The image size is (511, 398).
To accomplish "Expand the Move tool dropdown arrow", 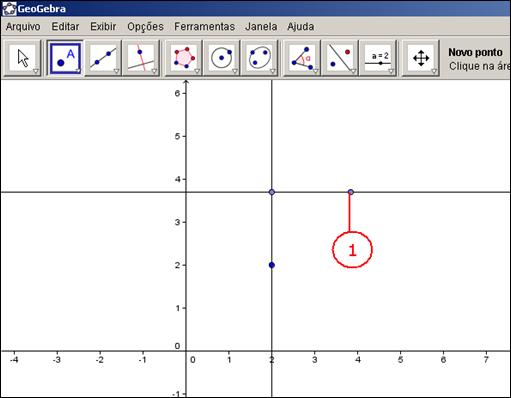I will pyautogui.click(x=36, y=71).
